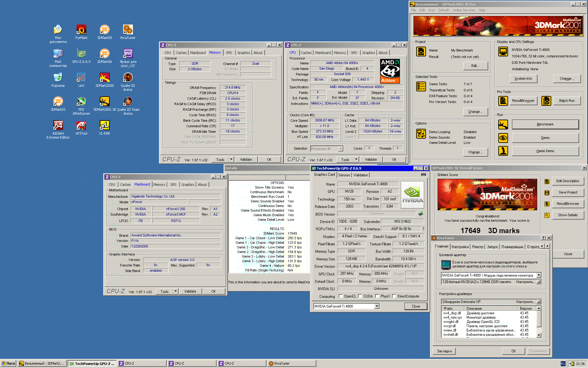Click the Show Details button

click(567, 215)
